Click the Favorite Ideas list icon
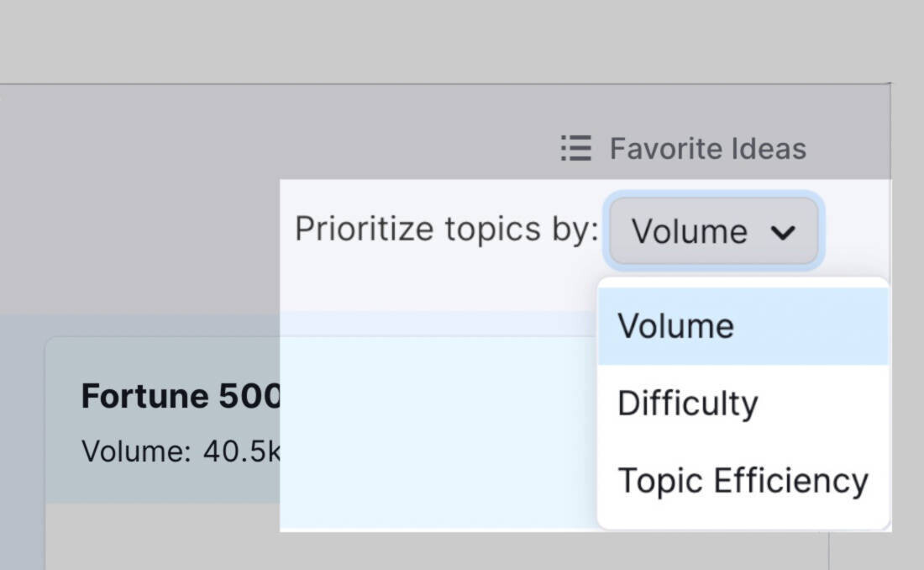The image size is (924, 570). 575,148
